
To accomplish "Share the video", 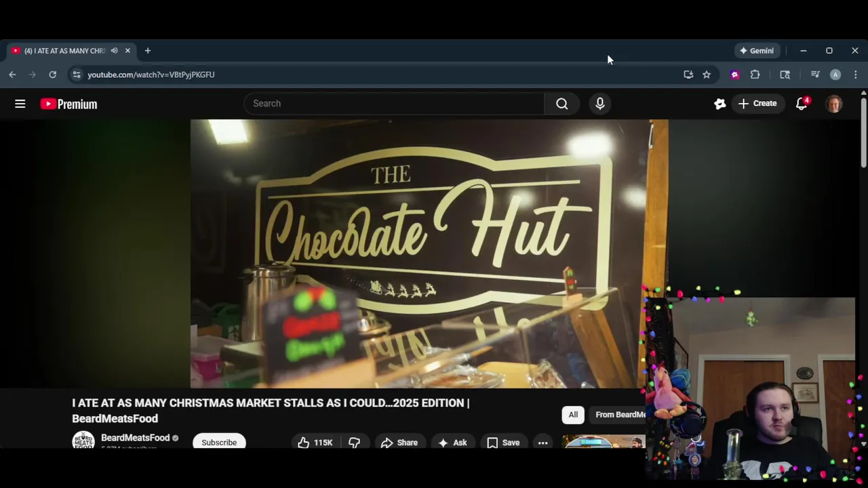I will pyautogui.click(x=399, y=443).
